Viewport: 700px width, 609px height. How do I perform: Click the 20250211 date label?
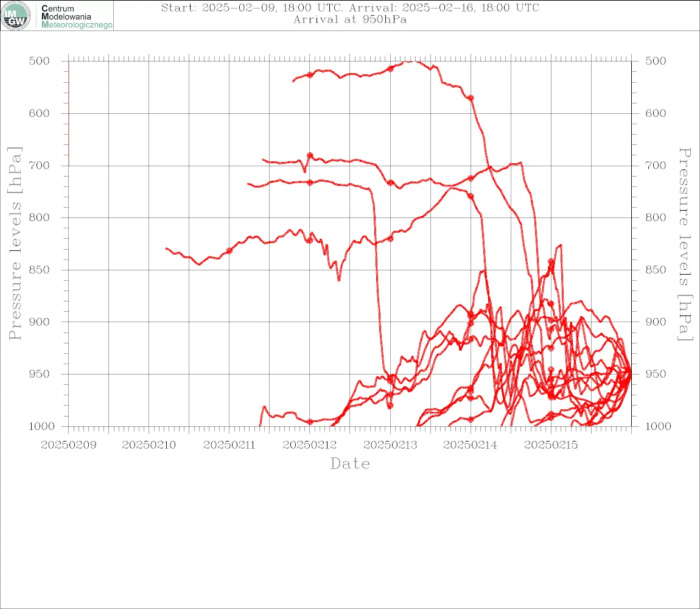point(229,445)
